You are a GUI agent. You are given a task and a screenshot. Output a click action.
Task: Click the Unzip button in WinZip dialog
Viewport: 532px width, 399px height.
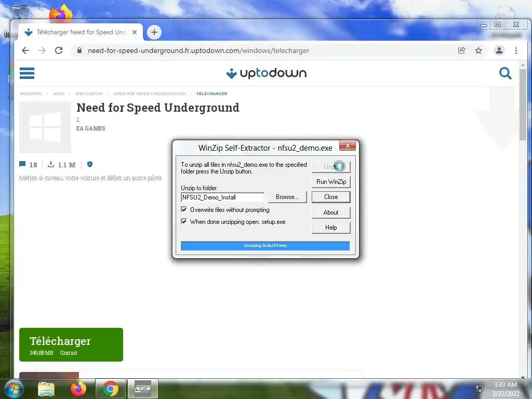click(331, 167)
